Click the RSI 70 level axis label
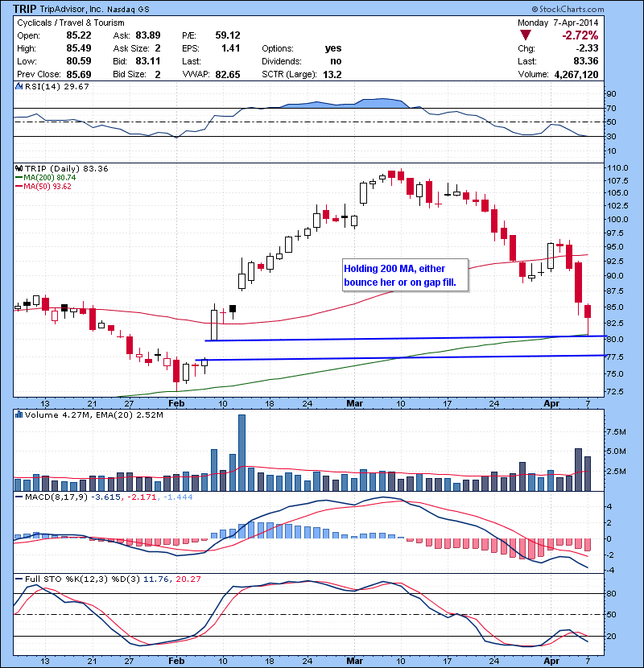 click(612, 108)
